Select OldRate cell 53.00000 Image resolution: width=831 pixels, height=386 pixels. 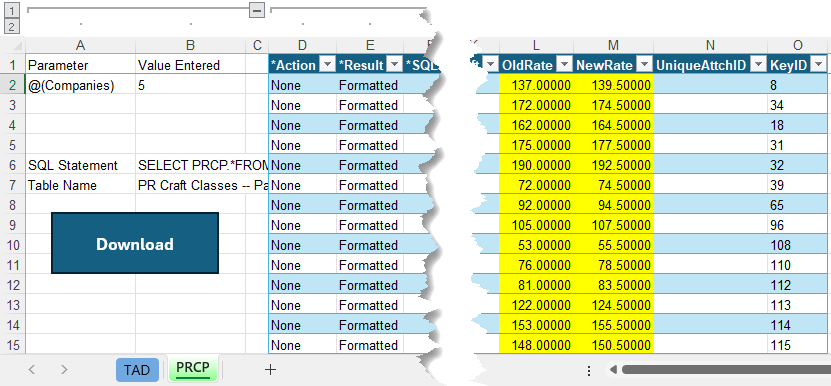coord(536,245)
